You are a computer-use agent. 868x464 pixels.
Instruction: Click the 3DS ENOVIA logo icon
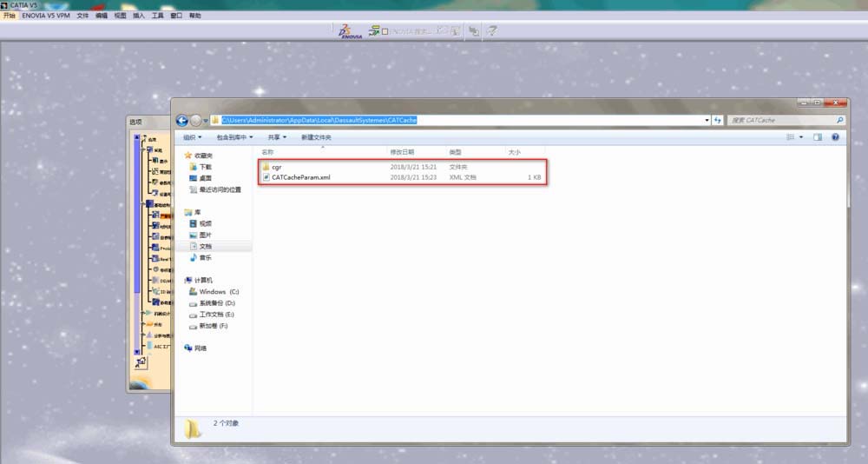tap(349, 31)
